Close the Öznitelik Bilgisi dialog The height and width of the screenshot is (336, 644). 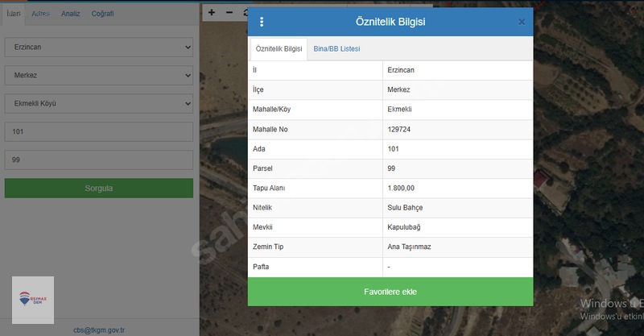(x=522, y=22)
